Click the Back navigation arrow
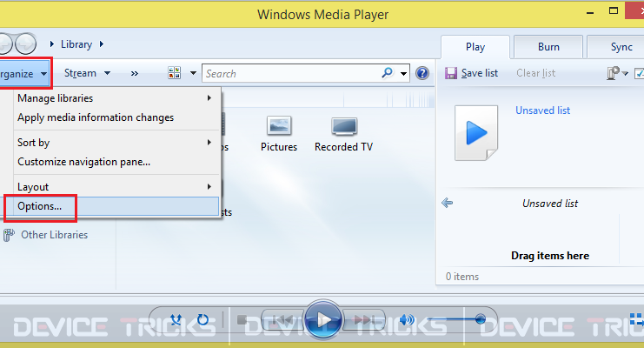Screen dimensions: 644x348 5,43
